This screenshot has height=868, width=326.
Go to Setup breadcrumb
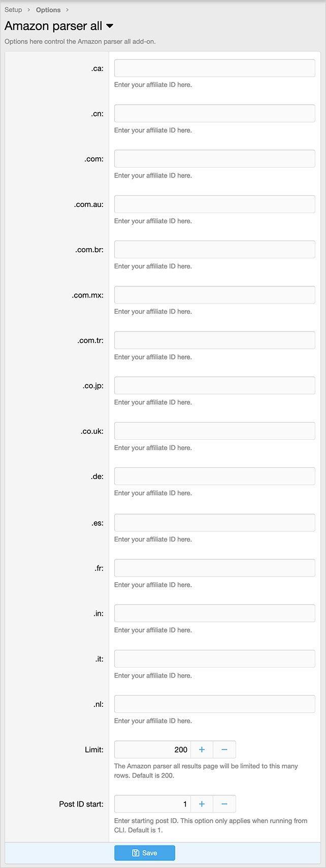pyautogui.click(x=13, y=10)
